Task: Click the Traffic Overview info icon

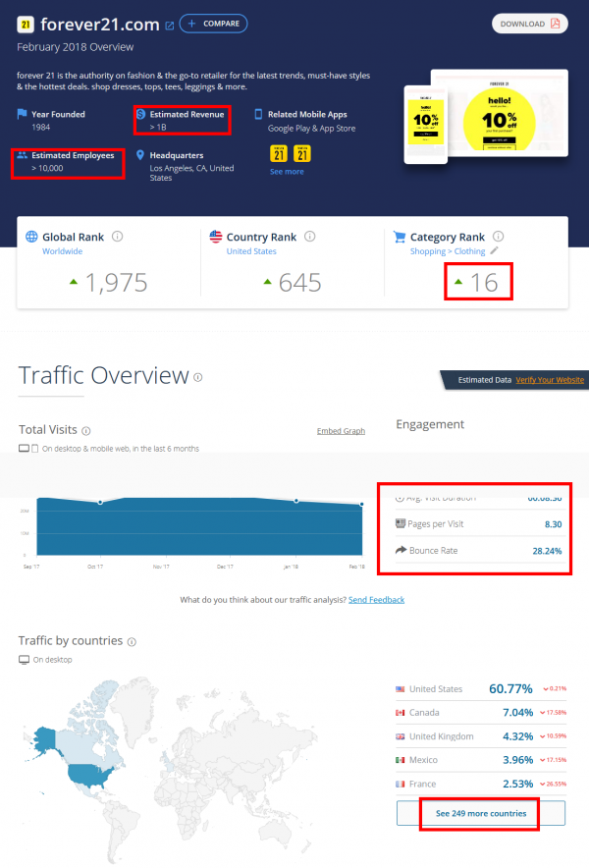Action: coord(198,377)
